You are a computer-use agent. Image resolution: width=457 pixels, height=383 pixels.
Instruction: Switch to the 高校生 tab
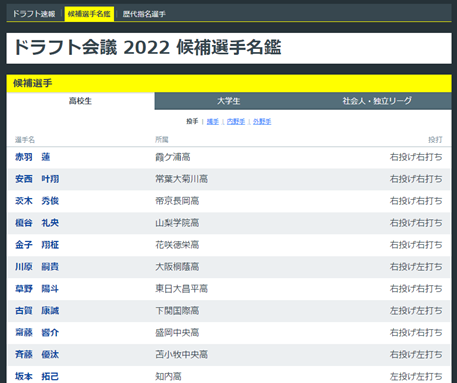click(80, 101)
